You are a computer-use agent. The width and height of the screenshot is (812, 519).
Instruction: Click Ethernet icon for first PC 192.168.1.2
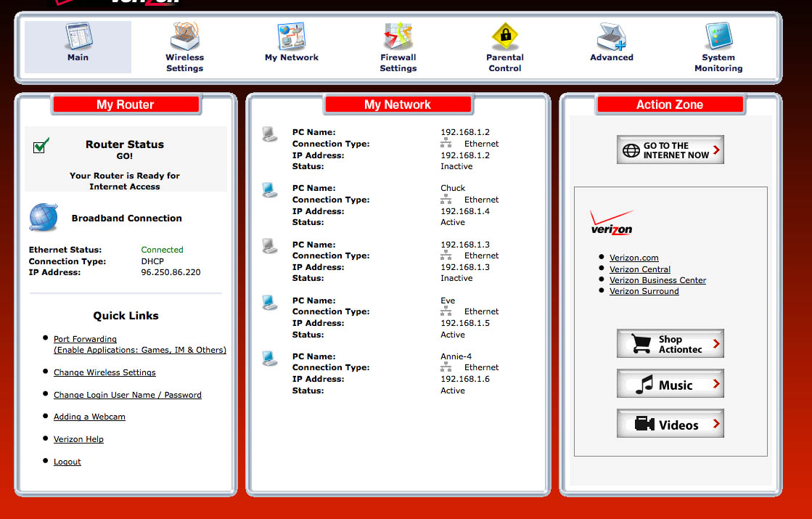(446, 144)
